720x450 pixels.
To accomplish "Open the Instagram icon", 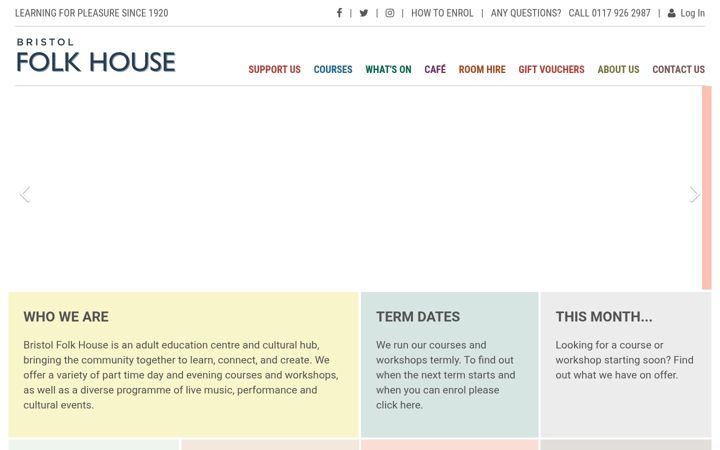I will pos(389,13).
